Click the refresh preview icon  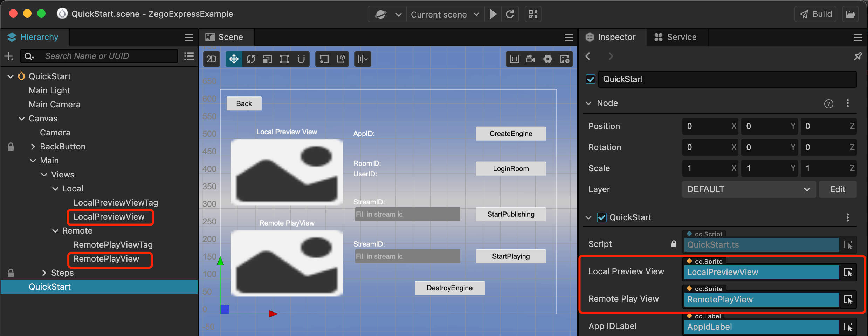510,14
